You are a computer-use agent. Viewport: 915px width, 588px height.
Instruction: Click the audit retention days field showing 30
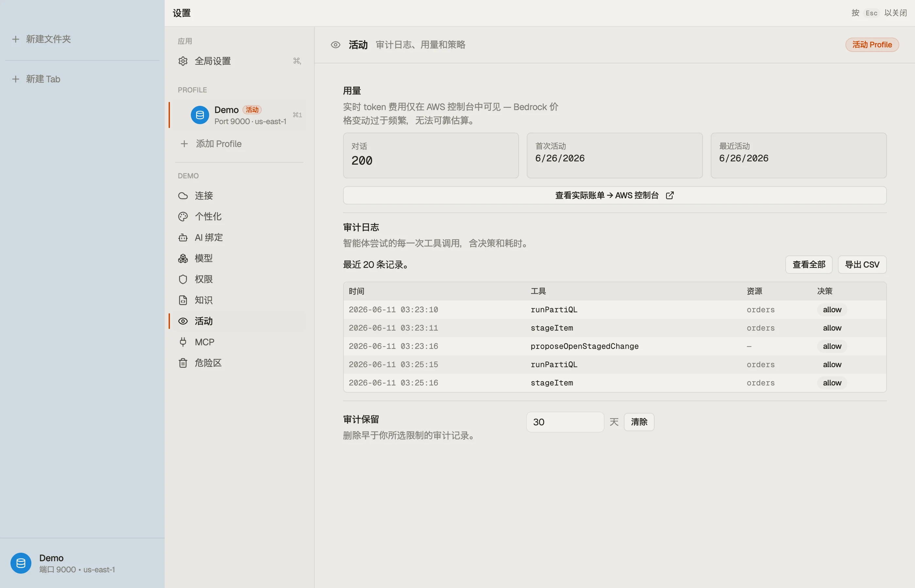click(565, 422)
